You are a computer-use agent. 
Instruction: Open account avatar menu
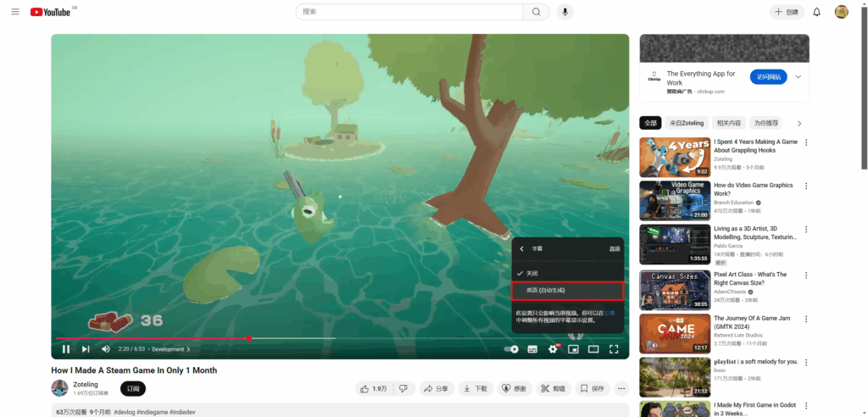click(842, 12)
